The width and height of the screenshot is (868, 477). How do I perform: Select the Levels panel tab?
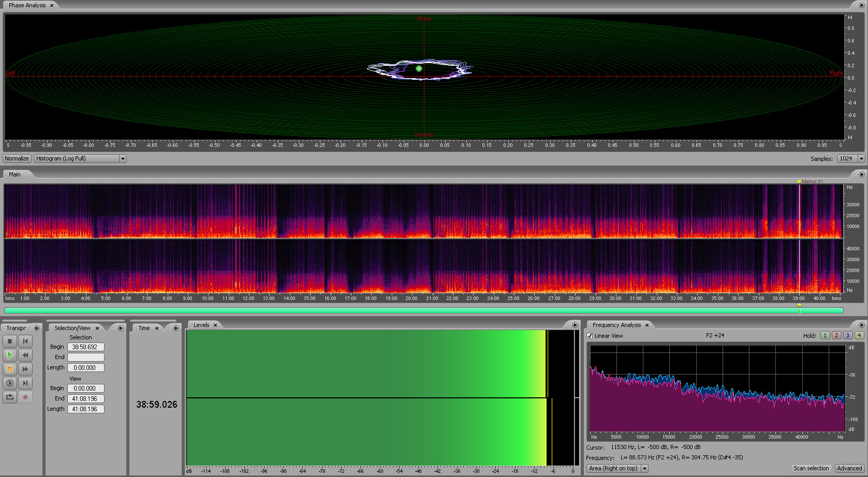tap(201, 325)
